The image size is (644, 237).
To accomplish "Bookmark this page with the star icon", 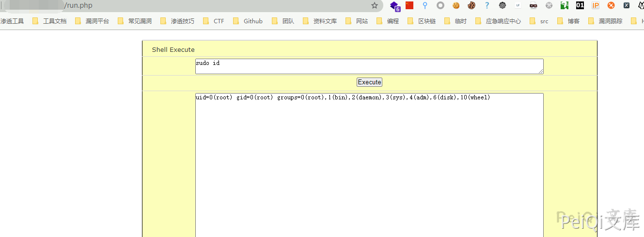I will coord(375,6).
